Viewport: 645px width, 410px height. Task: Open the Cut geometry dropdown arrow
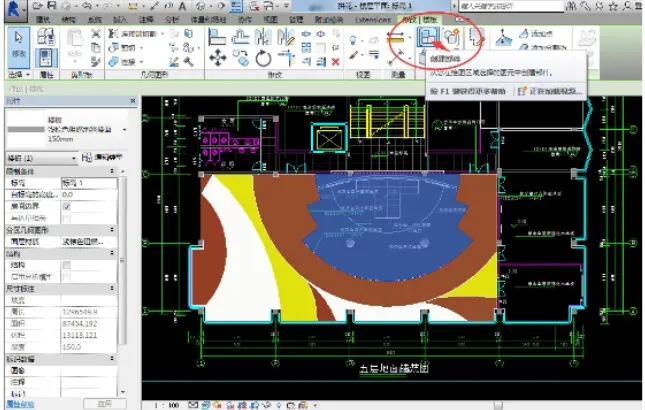pyautogui.click(x=142, y=48)
